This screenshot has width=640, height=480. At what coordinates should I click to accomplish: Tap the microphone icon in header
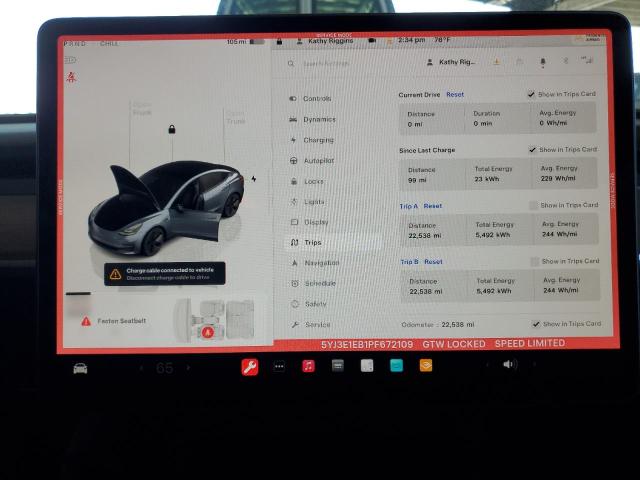[543, 62]
